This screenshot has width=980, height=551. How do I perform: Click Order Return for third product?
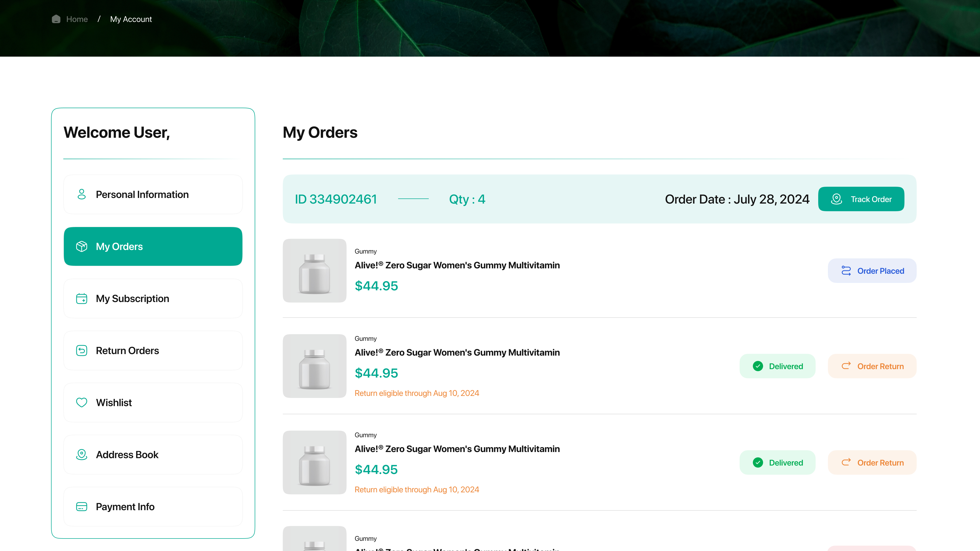[872, 462]
